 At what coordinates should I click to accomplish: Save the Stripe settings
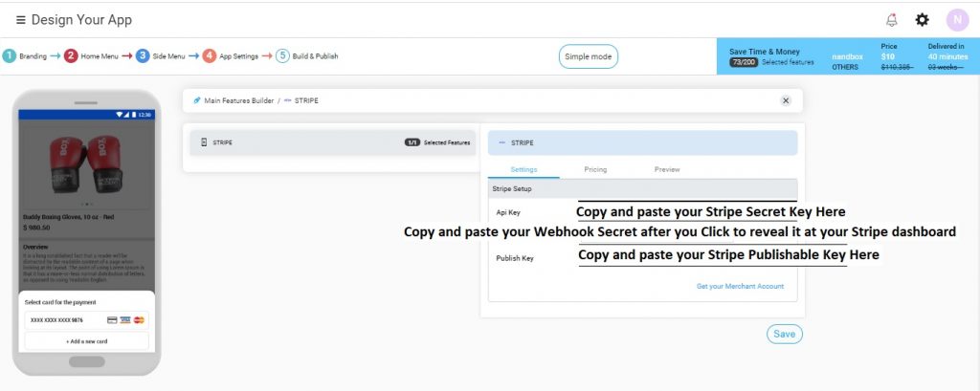click(785, 335)
